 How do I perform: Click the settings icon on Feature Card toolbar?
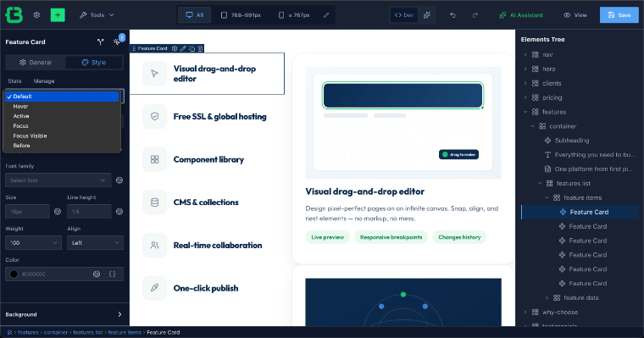(175, 48)
